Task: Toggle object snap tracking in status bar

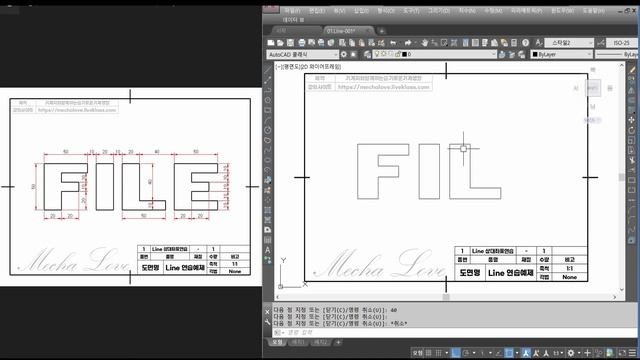Action: click(x=498, y=353)
